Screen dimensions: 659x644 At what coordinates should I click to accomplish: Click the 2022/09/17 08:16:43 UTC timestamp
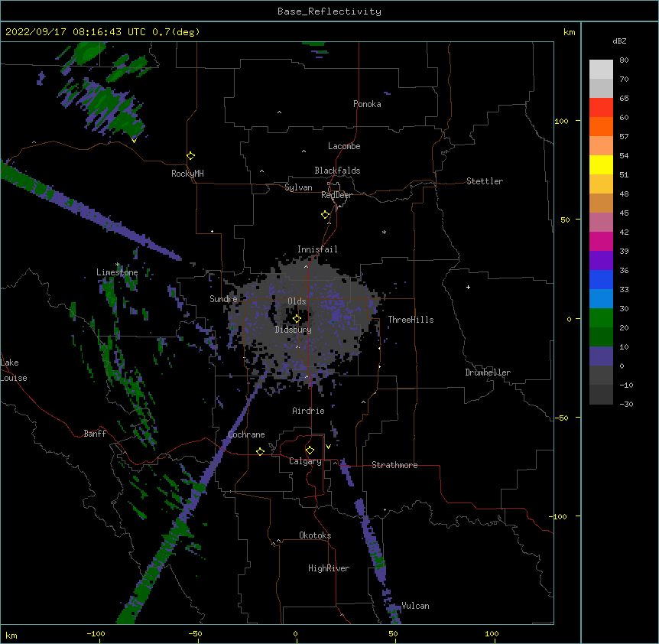pyautogui.click(x=75, y=32)
